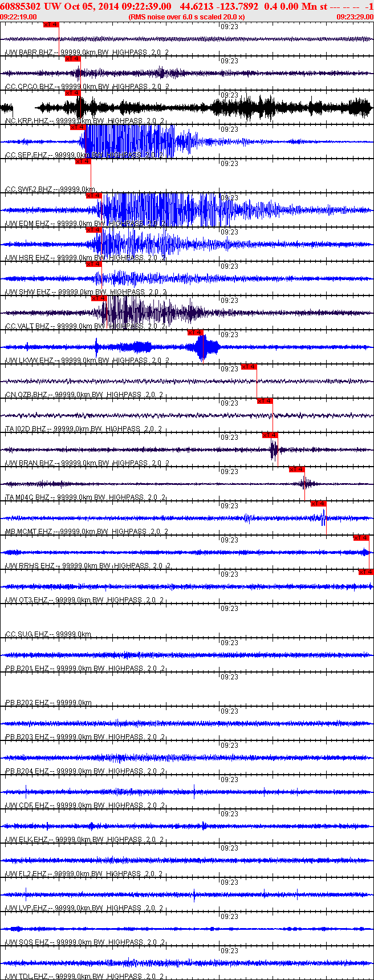The image size is (374, 980).
Task: Click the red pick flag on UW.BRAN trace
Action: click(x=270, y=435)
